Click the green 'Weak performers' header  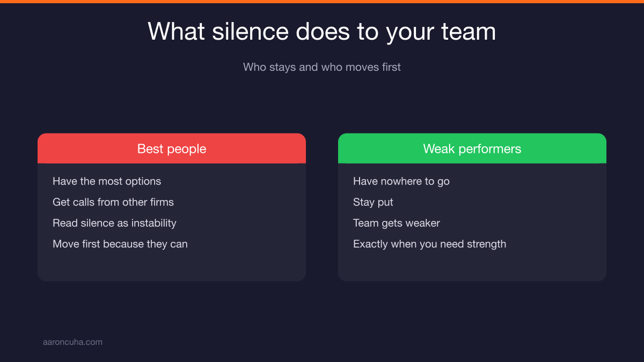[x=472, y=149]
